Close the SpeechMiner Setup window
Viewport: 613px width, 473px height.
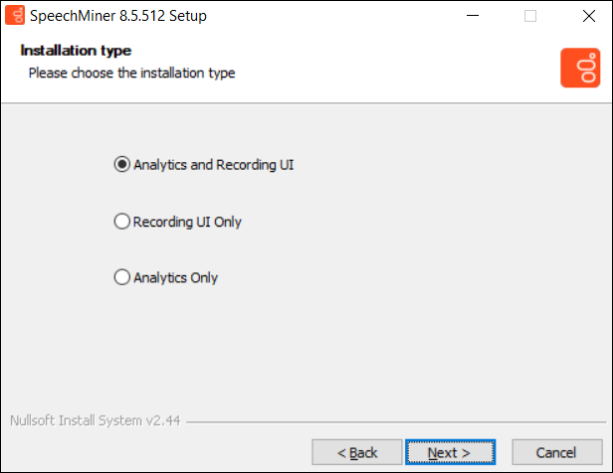pos(589,16)
